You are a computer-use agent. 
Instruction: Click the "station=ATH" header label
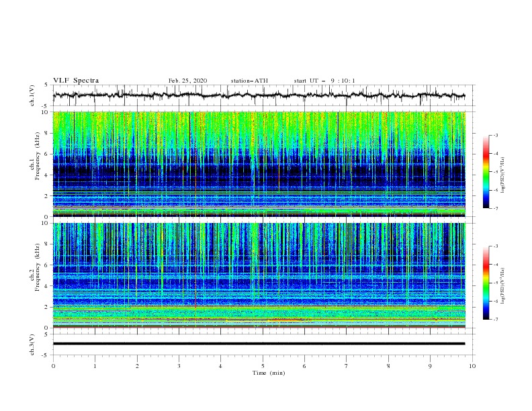click(x=249, y=81)
